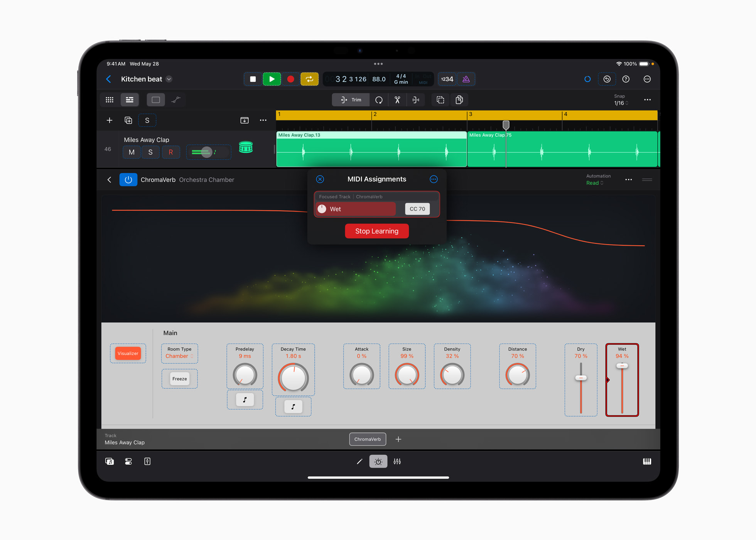Screen dimensions: 756x540
Task: Open the Browser panel icon
Action: [110, 461]
